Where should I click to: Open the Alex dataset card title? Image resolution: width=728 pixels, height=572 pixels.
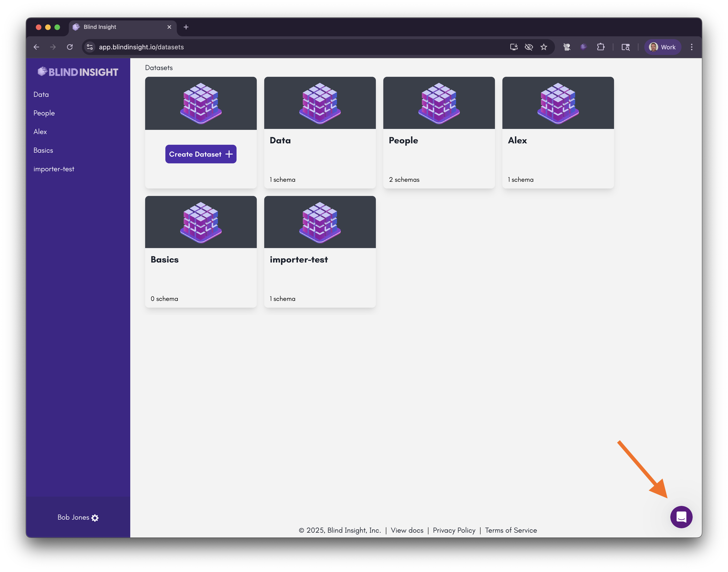(517, 140)
